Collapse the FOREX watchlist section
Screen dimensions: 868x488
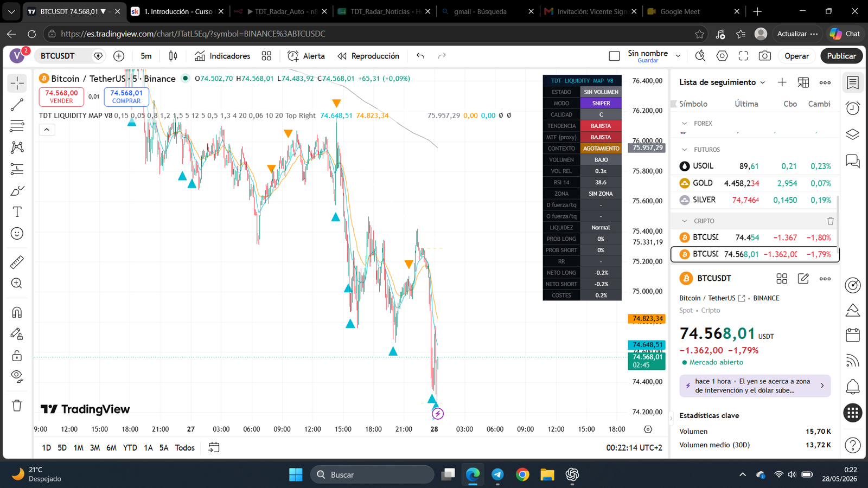tap(685, 124)
